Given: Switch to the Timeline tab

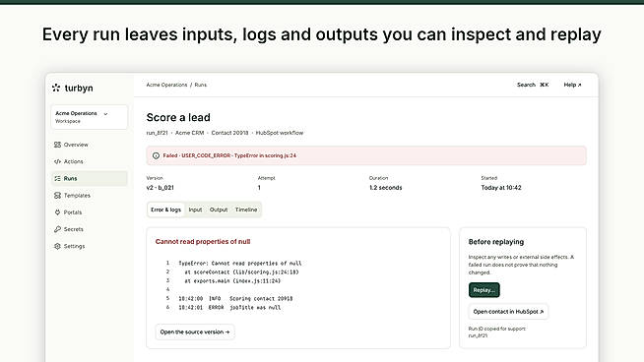Looking at the screenshot, I should click(246, 210).
